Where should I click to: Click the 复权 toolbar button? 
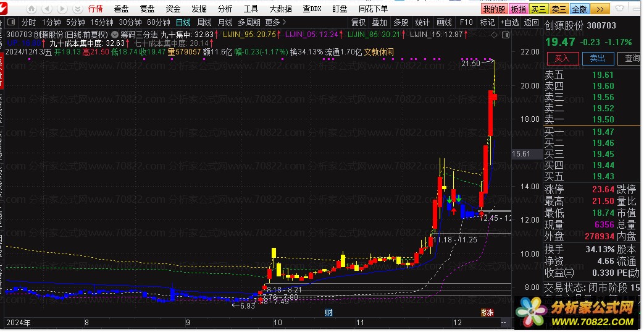point(358,22)
